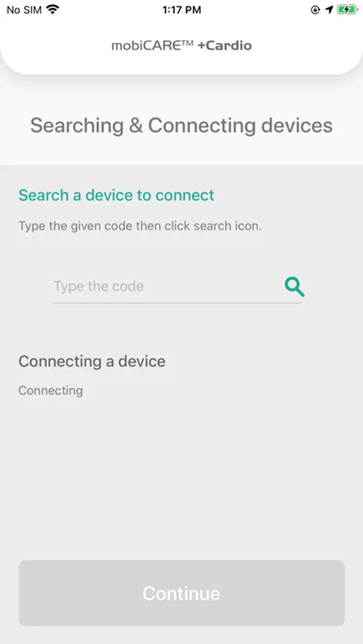
Task: Tap the battery charging icon
Action: [x=347, y=10]
